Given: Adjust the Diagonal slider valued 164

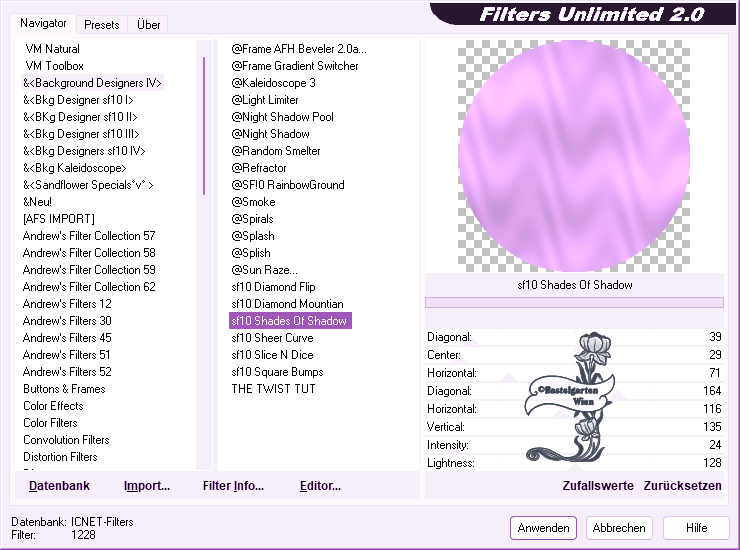Looking at the screenshot, I should [x=574, y=391].
